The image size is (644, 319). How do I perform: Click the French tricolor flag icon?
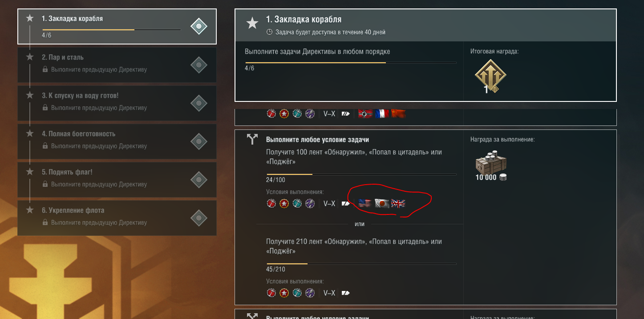381,113
